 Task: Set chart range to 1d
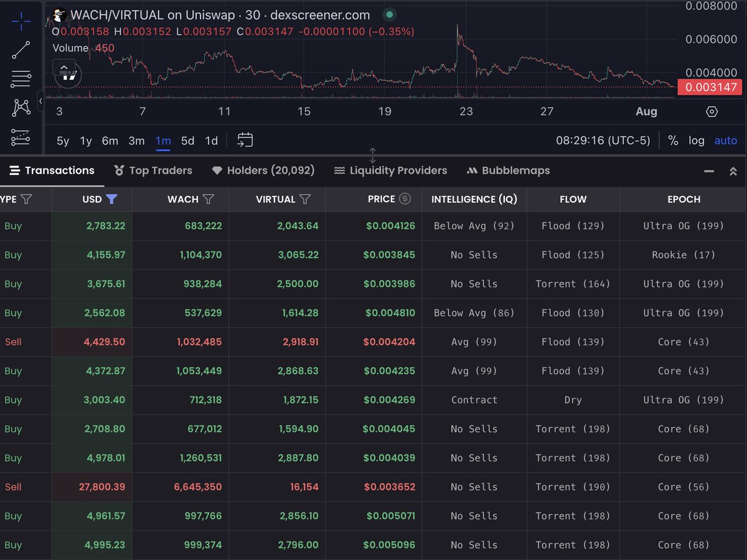point(212,141)
